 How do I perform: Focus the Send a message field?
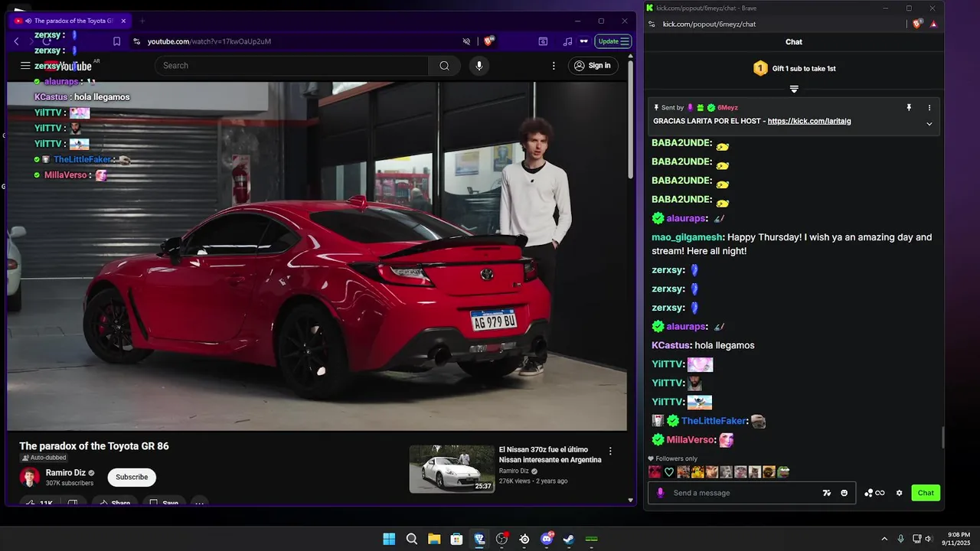(x=743, y=493)
